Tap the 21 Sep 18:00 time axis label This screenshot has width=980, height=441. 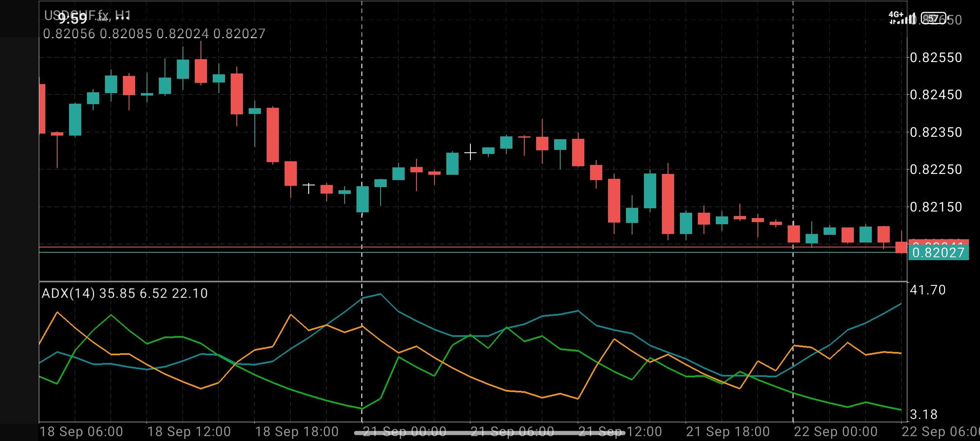[x=728, y=432]
